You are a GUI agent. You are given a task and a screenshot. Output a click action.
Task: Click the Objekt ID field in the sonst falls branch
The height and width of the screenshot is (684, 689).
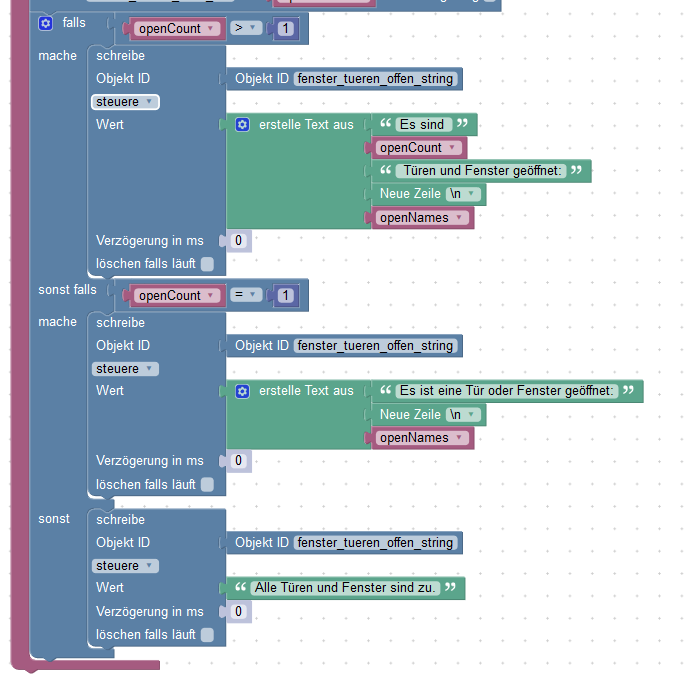pyautogui.click(x=375, y=346)
